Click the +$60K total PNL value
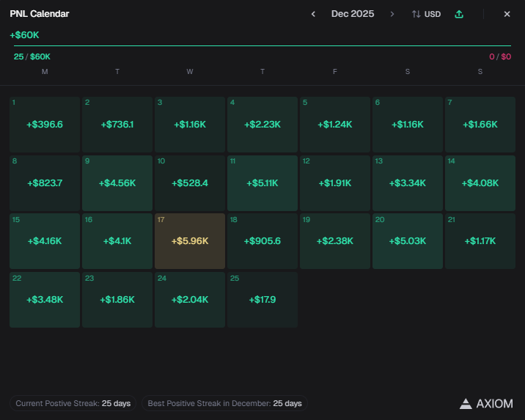 pyautogui.click(x=24, y=34)
